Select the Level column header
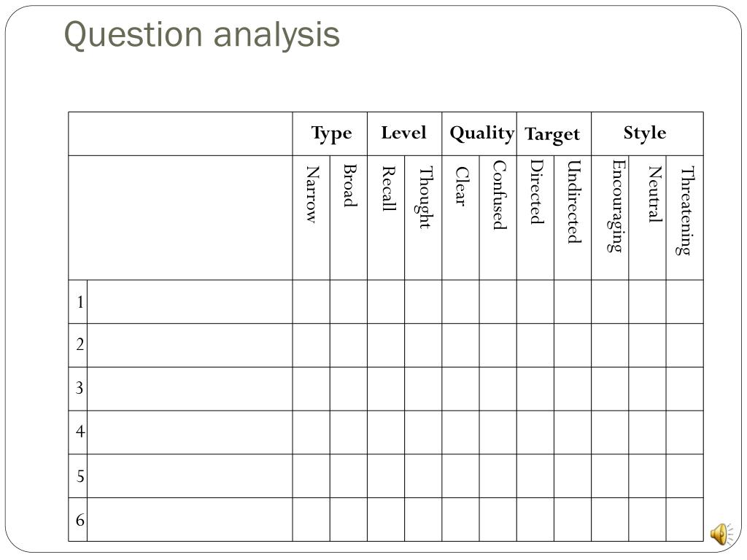Viewport: 747px width, 560px height. click(x=404, y=134)
